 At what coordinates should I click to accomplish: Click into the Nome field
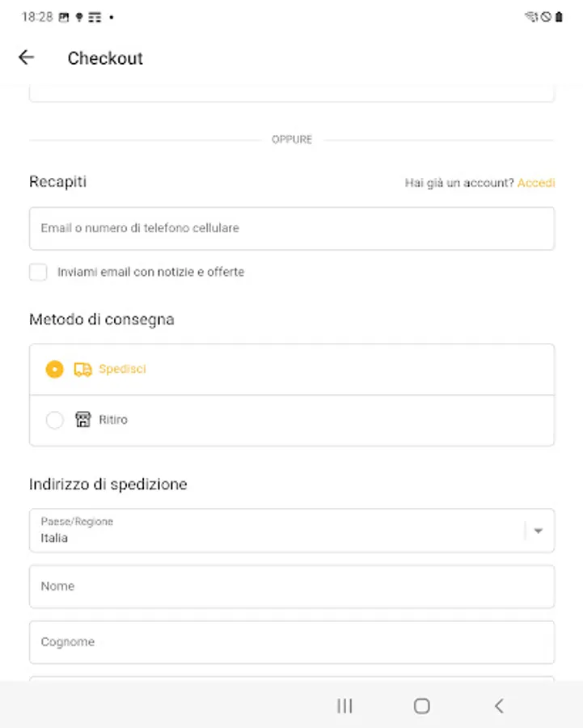(x=291, y=586)
